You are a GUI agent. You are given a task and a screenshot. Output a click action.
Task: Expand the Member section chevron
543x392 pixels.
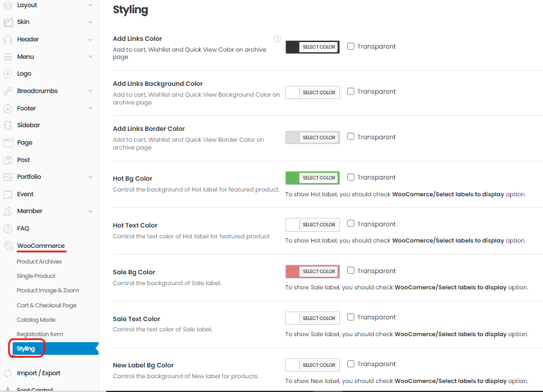pos(90,211)
